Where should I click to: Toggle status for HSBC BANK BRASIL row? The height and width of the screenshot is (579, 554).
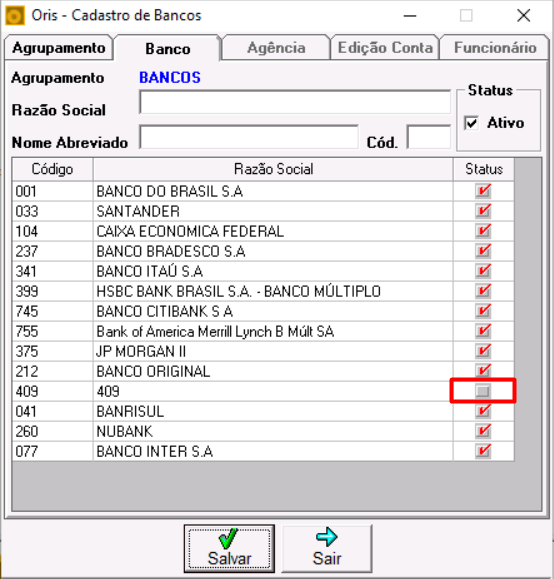(483, 291)
